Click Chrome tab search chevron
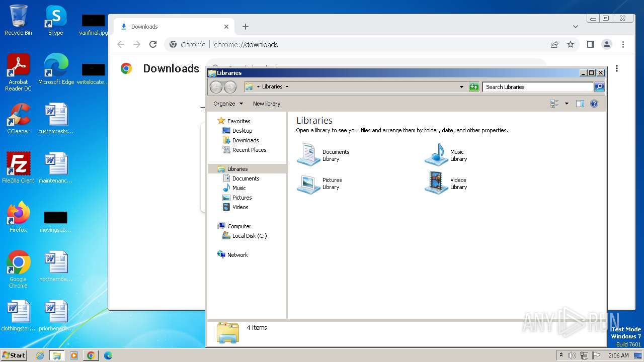 [576, 27]
